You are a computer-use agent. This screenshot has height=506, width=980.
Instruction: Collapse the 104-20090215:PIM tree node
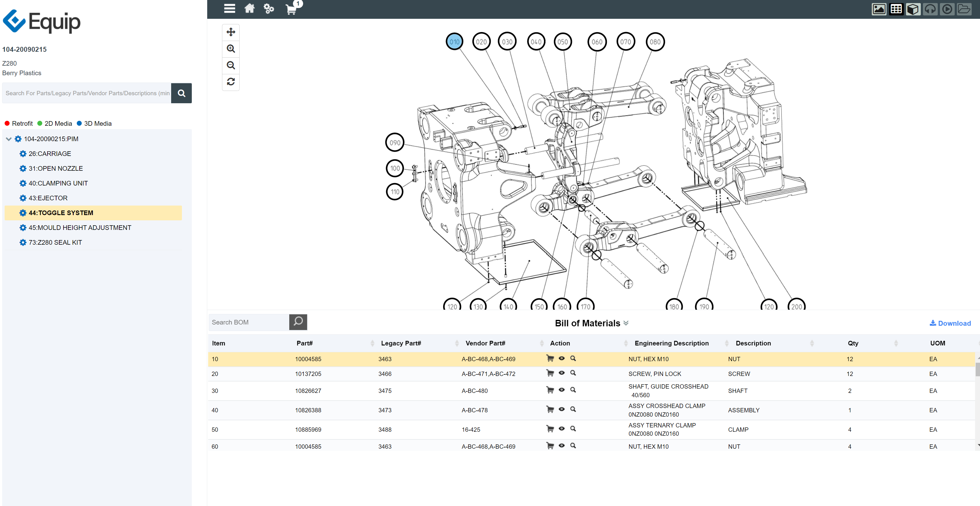(8, 139)
